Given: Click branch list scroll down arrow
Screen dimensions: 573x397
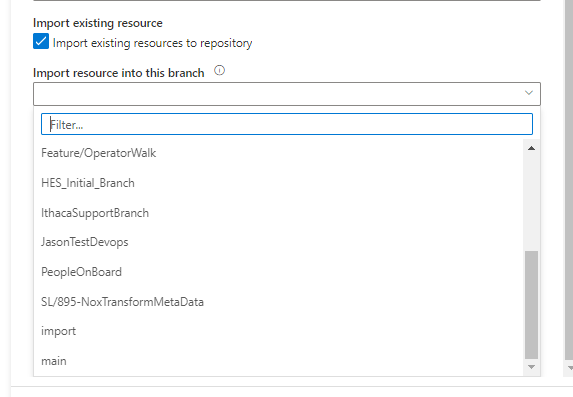Looking at the screenshot, I should point(531,367).
